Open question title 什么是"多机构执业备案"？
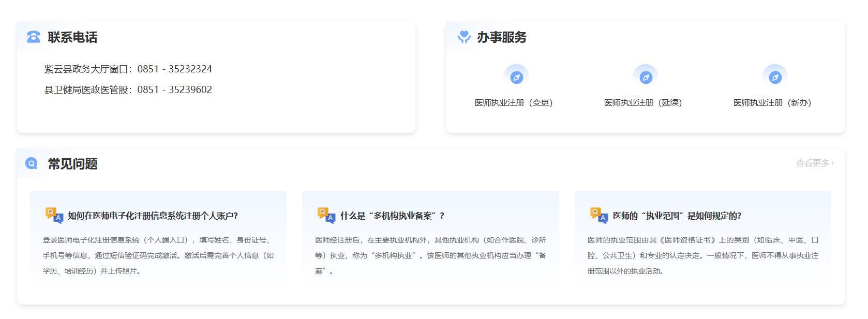868x319 pixels. pos(392,216)
